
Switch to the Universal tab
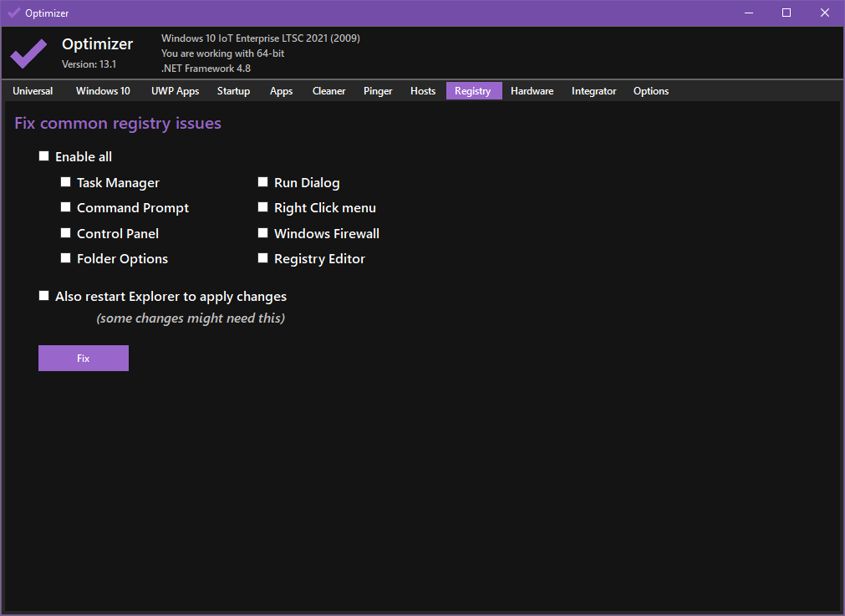coord(33,91)
